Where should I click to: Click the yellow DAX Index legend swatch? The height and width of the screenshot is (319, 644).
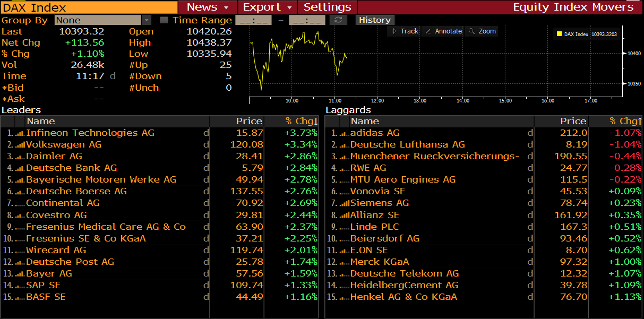(x=559, y=35)
